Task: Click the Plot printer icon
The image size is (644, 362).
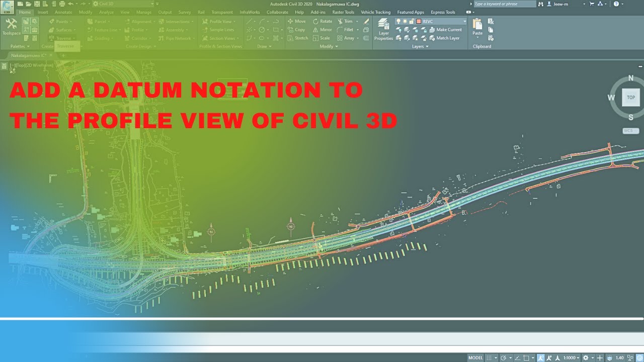Action: [62, 4]
